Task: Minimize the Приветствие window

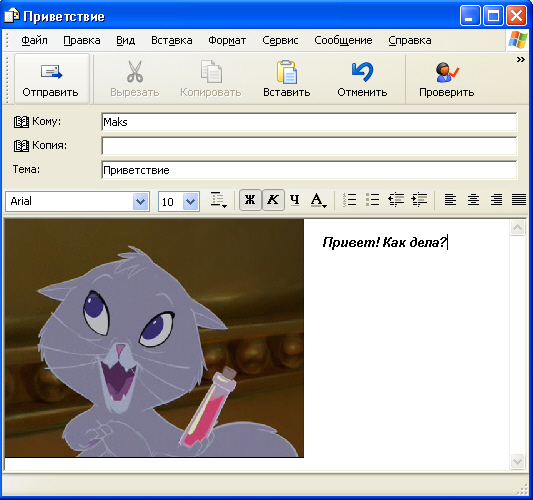Action: 470,16
